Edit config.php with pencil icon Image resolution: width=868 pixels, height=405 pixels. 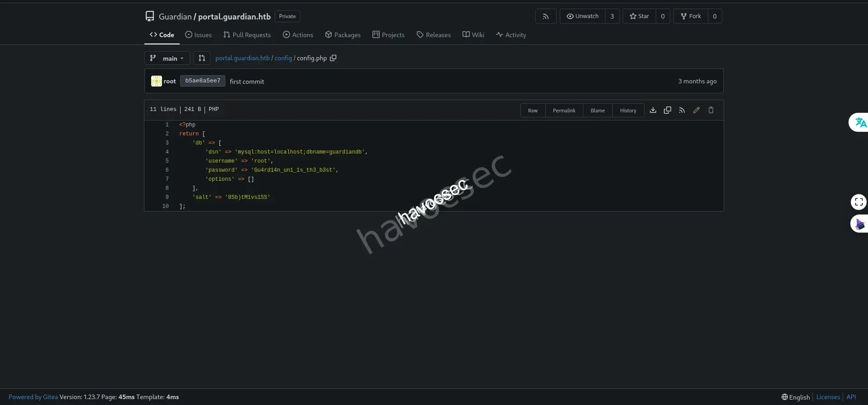(x=696, y=110)
